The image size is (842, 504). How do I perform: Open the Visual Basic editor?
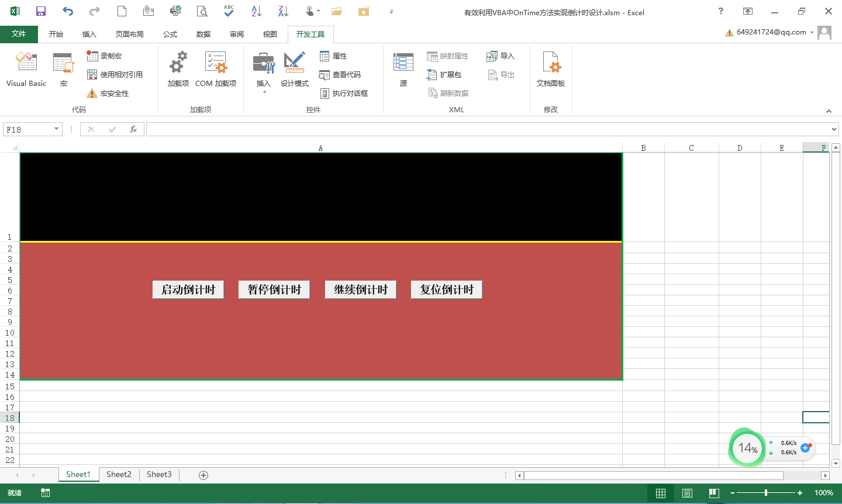[x=26, y=70]
